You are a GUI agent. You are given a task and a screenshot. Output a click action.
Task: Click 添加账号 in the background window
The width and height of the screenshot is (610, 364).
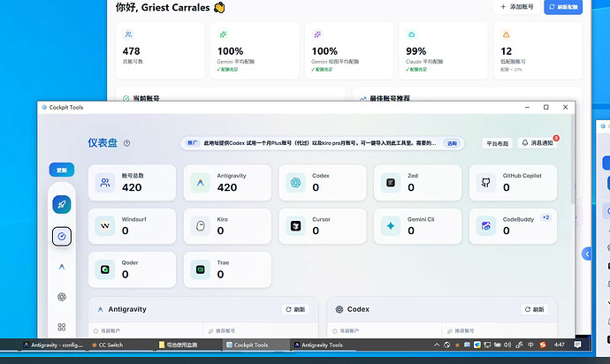[x=516, y=7]
